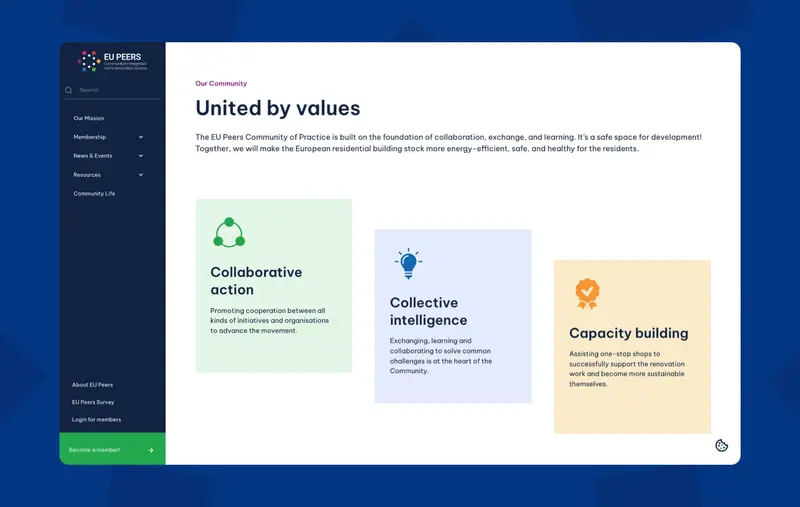Click Login for members
Image resolution: width=800 pixels, height=507 pixels.
pyautogui.click(x=96, y=420)
